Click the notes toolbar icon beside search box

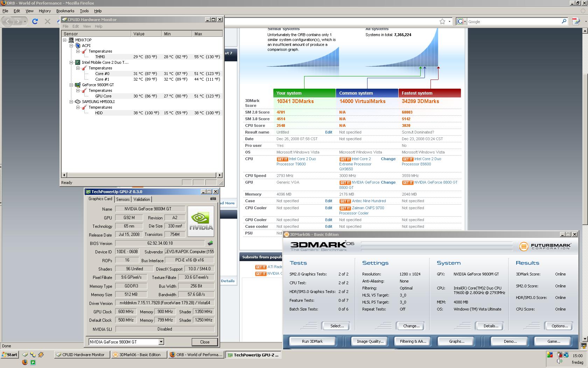(x=576, y=21)
